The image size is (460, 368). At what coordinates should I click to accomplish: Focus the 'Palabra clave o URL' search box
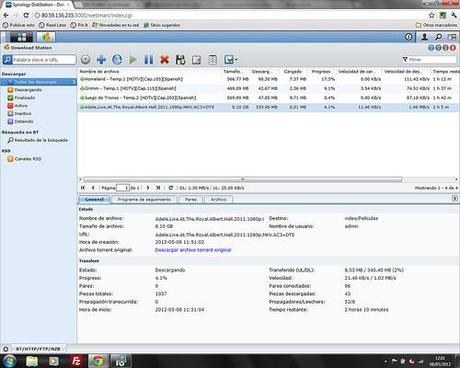(x=44, y=60)
